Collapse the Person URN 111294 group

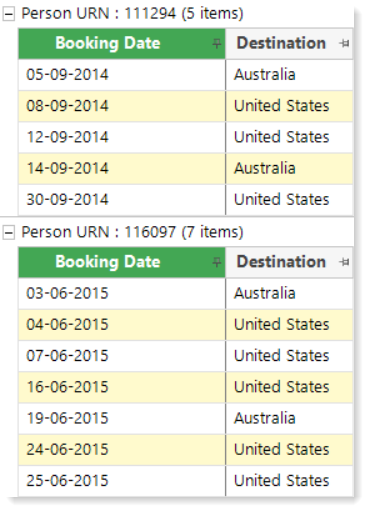(9, 14)
